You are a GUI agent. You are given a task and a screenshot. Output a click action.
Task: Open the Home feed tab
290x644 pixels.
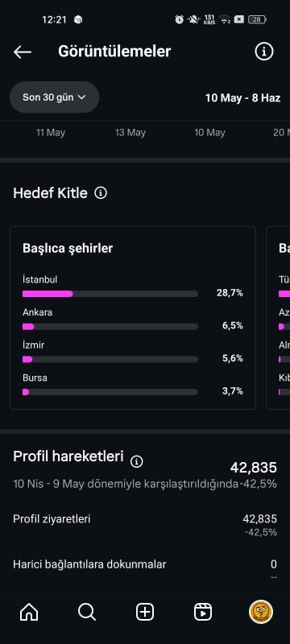click(29, 613)
